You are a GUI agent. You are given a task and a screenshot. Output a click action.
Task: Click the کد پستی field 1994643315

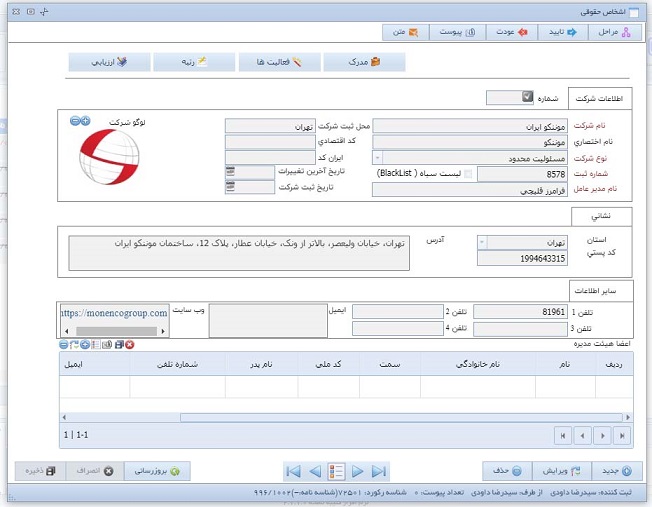(522, 258)
